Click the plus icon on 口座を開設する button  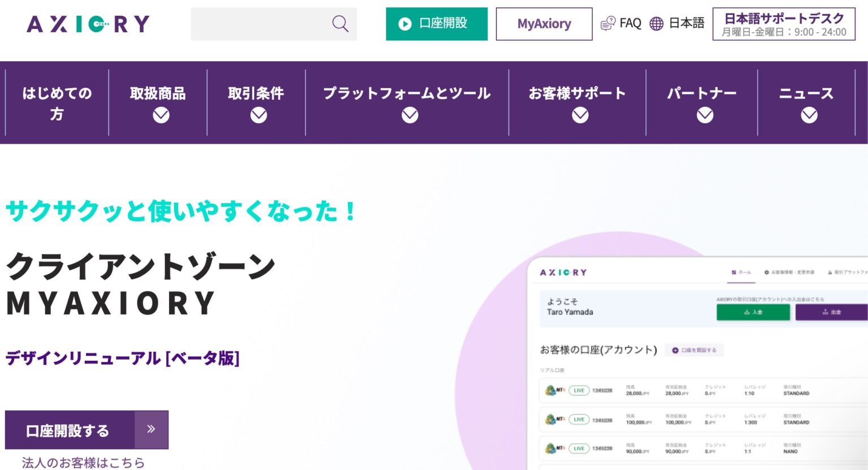coord(676,350)
